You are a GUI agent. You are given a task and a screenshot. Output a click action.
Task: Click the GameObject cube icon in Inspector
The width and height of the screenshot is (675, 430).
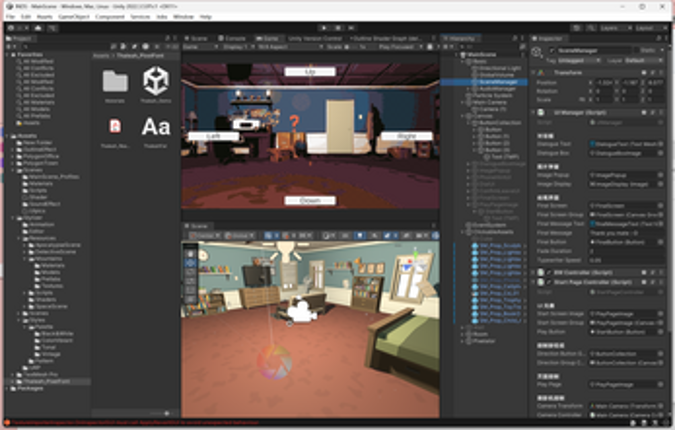point(538,50)
